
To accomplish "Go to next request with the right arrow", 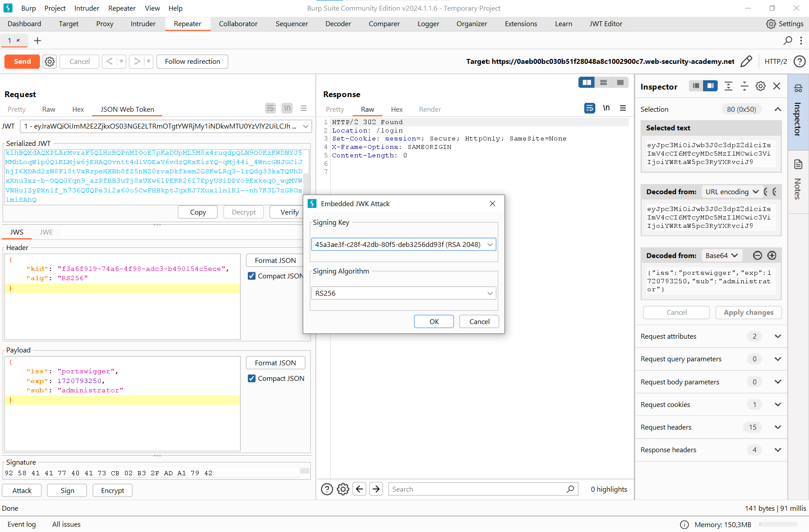I will 137,62.
